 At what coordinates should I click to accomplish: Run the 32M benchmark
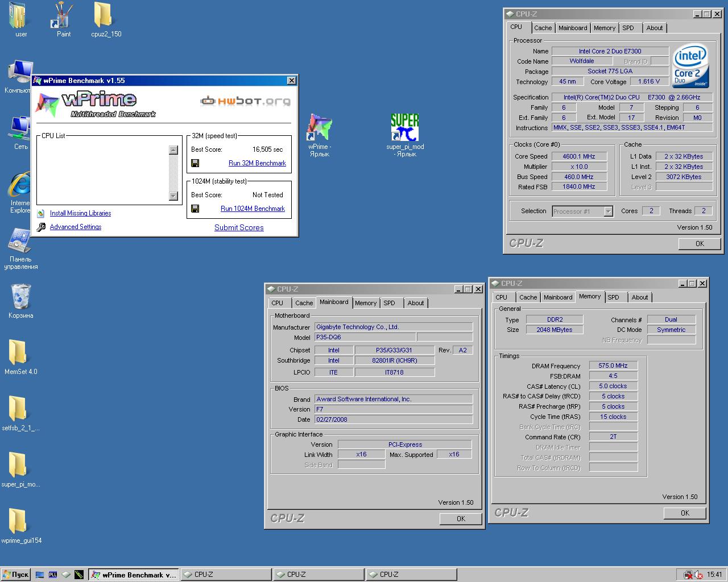(x=257, y=163)
